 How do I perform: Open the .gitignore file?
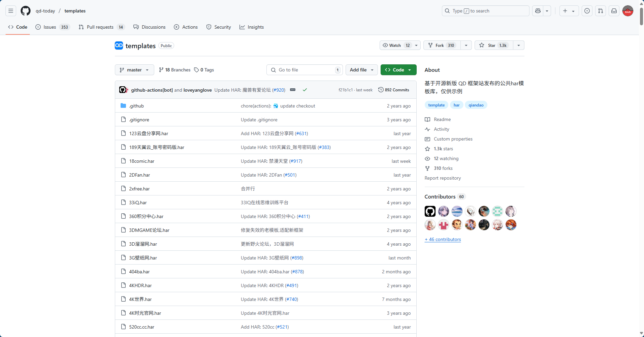[139, 120]
